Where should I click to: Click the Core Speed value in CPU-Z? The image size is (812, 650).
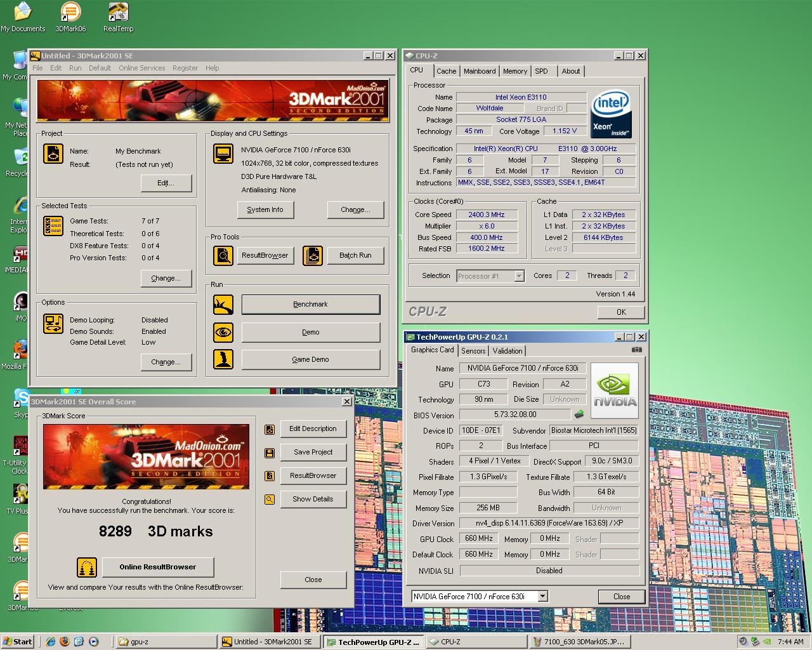[x=486, y=215]
